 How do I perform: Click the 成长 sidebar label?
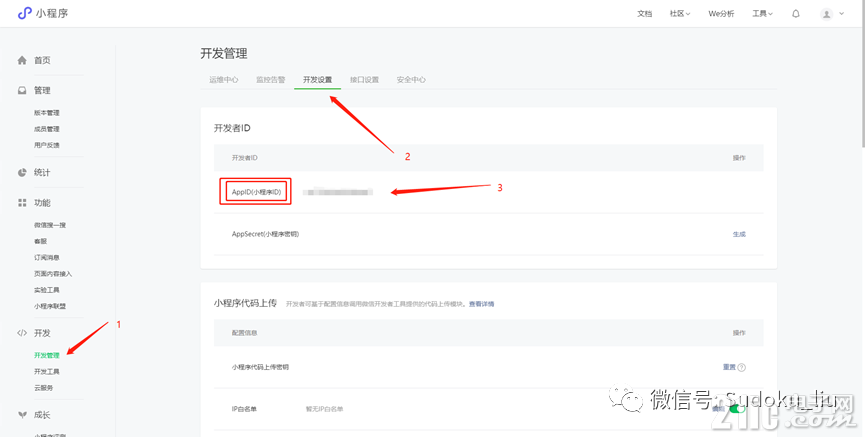pyautogui.click(x=42, y=414)
